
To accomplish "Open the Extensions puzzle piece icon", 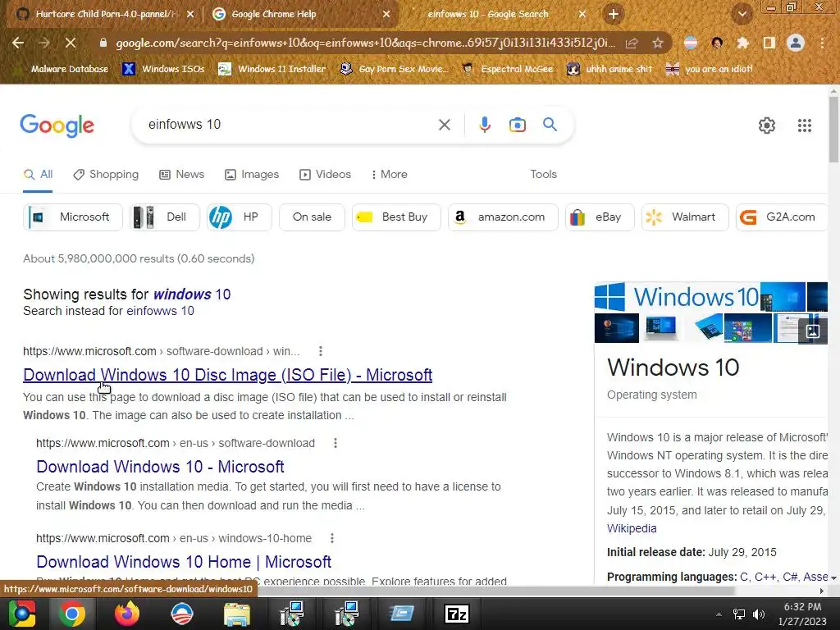I will [742, 43].
